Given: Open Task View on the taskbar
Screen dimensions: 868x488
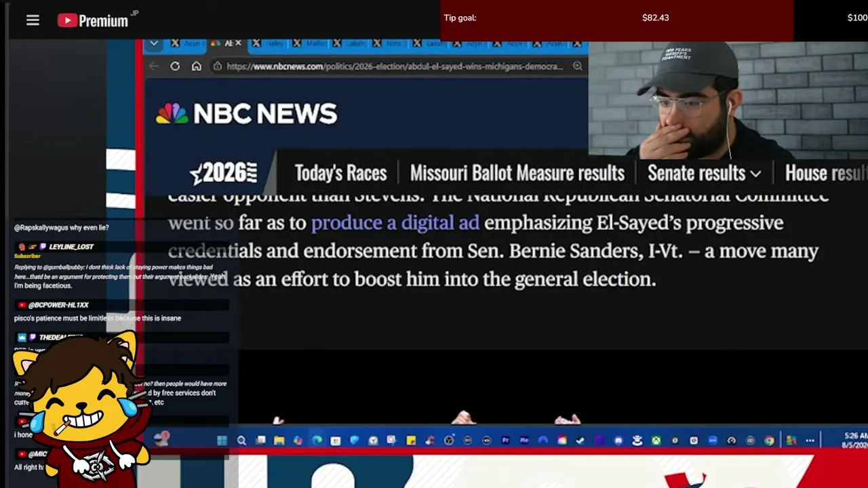Looking at the screenshot, I should point(260,441).
